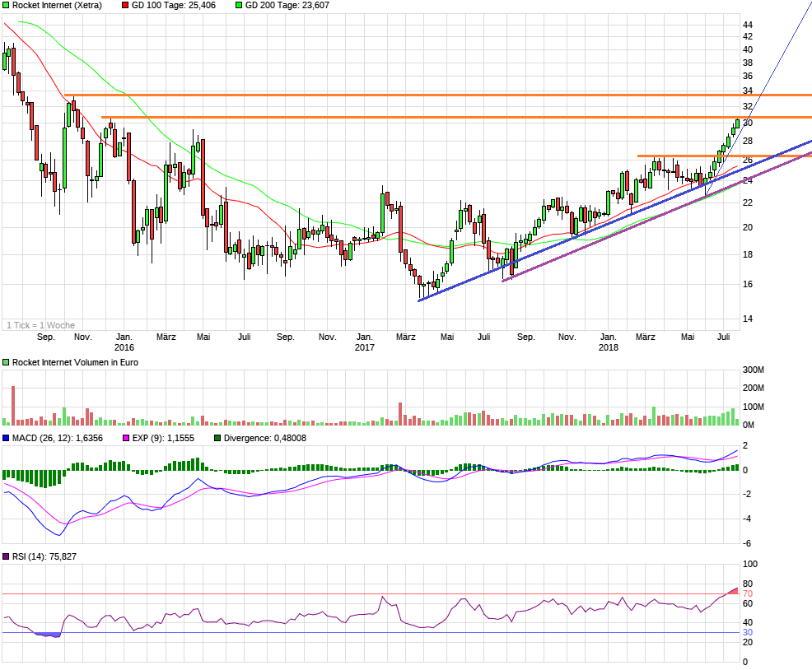812x670 pixels.
Task: Click the blue RSI level label 30
Action: 747,632
